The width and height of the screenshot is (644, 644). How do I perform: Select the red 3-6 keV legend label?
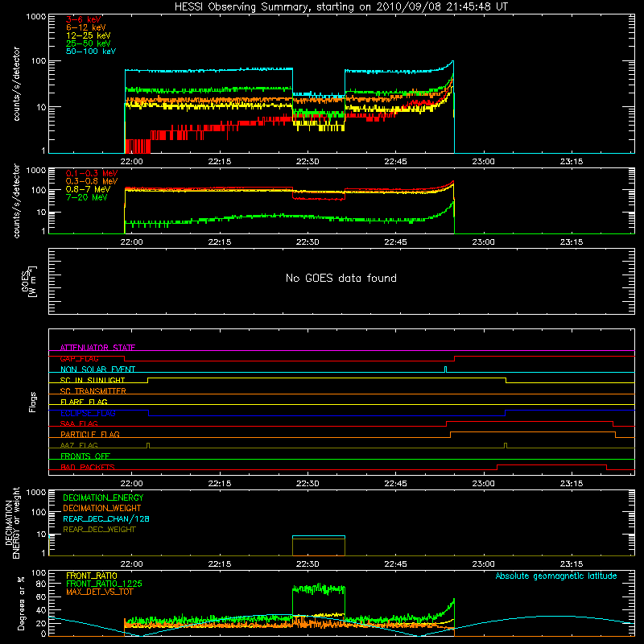click(x=84, y=19)
